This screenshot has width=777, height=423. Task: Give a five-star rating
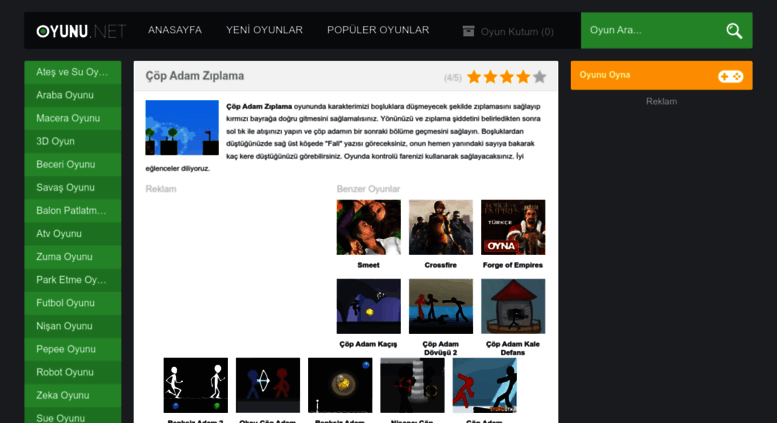point(540,77)
